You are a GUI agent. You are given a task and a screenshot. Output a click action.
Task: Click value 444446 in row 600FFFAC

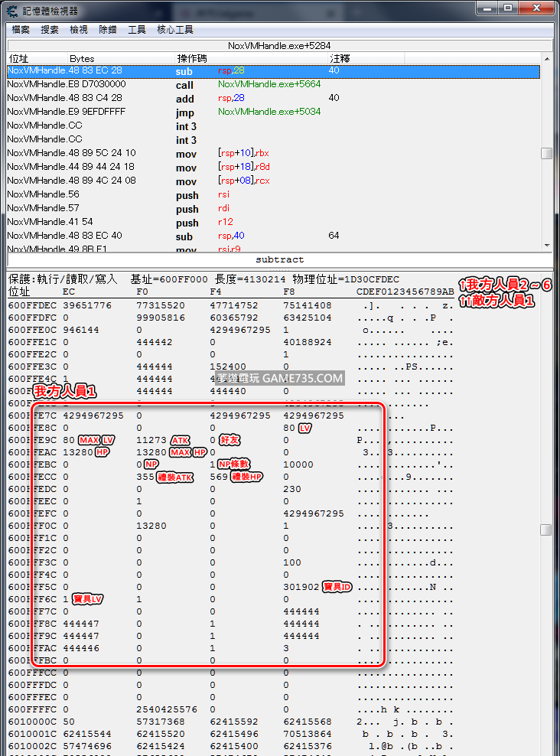coord(81,648)
